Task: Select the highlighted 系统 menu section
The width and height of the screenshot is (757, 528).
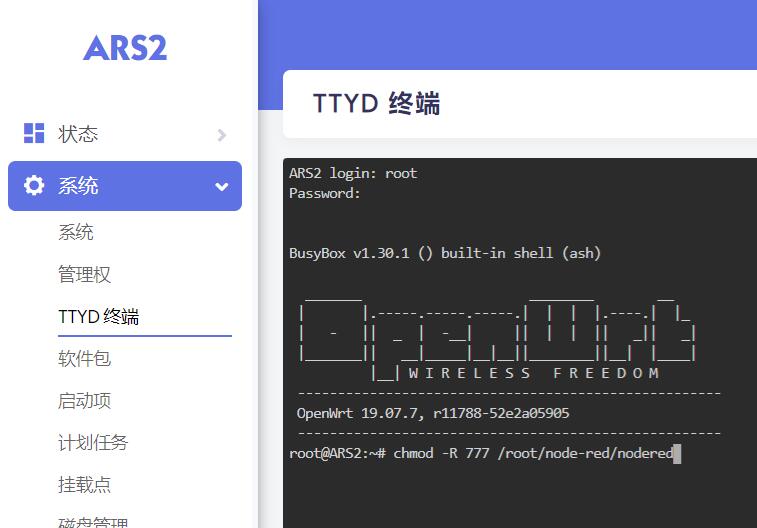Action: pos(125,186)
